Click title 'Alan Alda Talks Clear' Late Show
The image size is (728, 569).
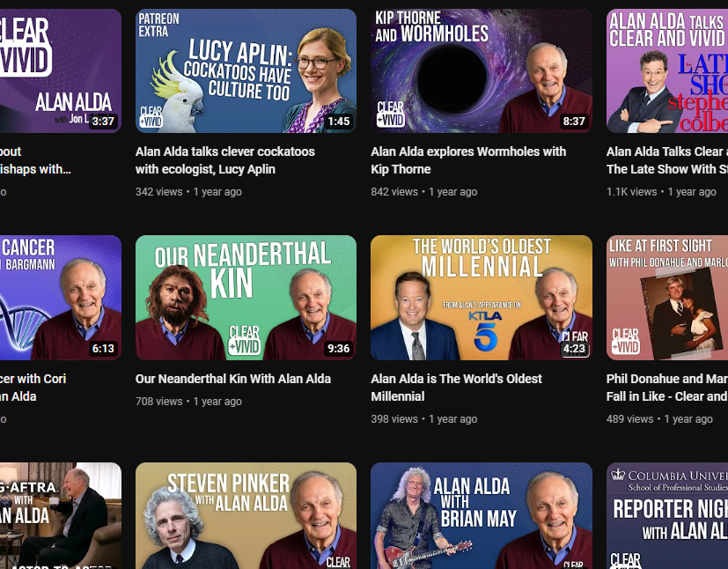(x=667, y=160)
